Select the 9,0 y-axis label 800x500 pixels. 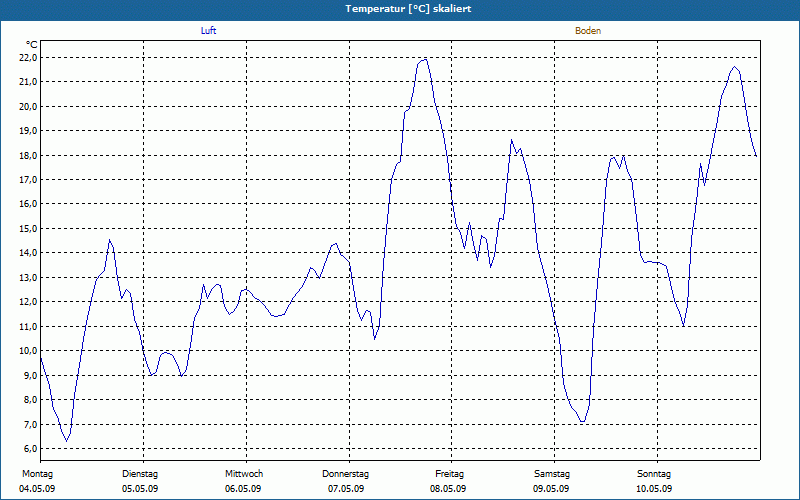pyautogui.click(x=30, y=376)
